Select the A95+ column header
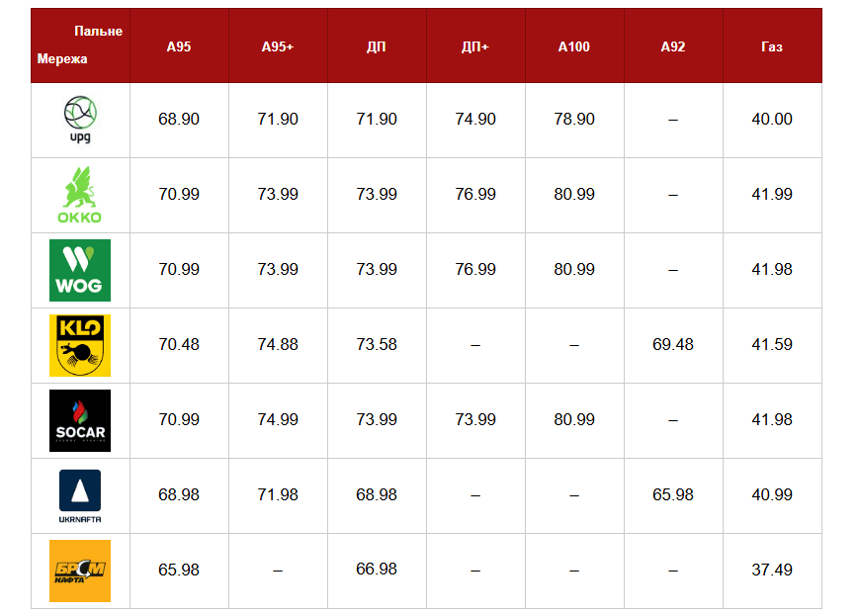Image resolution: width=858 pixels, height=616 pixels. pyautogui.click(x=278, y=46)
